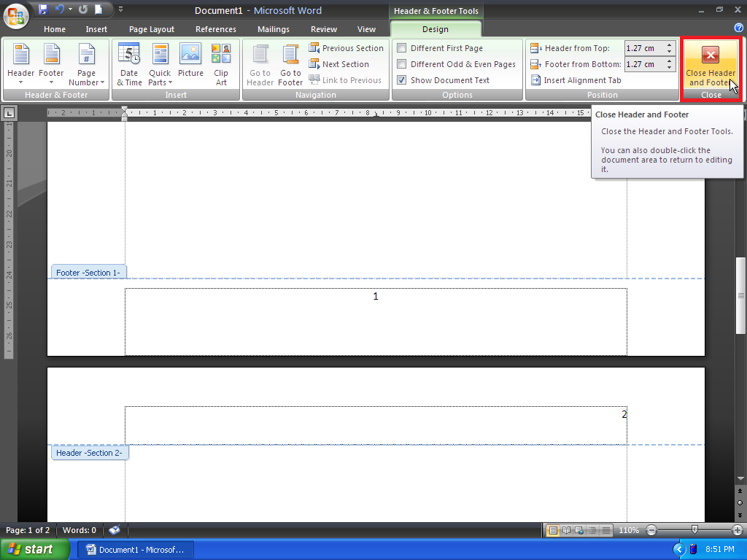Open the References tab

(x=216, y=29)
